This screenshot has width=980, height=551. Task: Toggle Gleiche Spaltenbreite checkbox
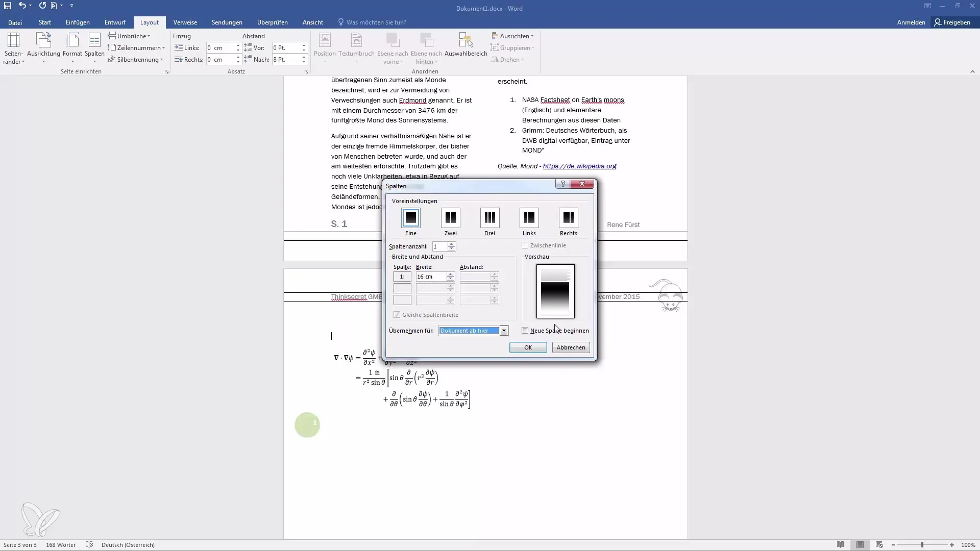(397, 315)
